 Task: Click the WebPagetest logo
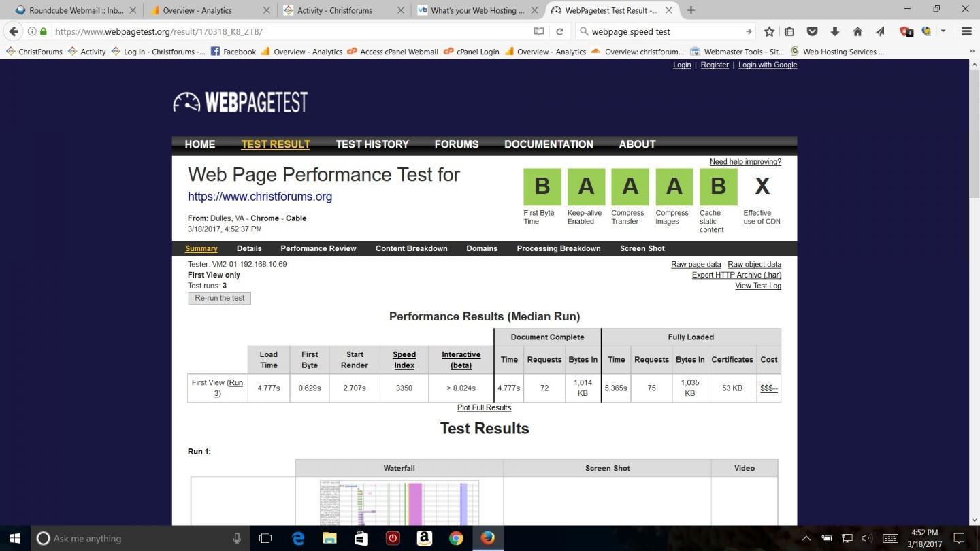pos(240,102)
